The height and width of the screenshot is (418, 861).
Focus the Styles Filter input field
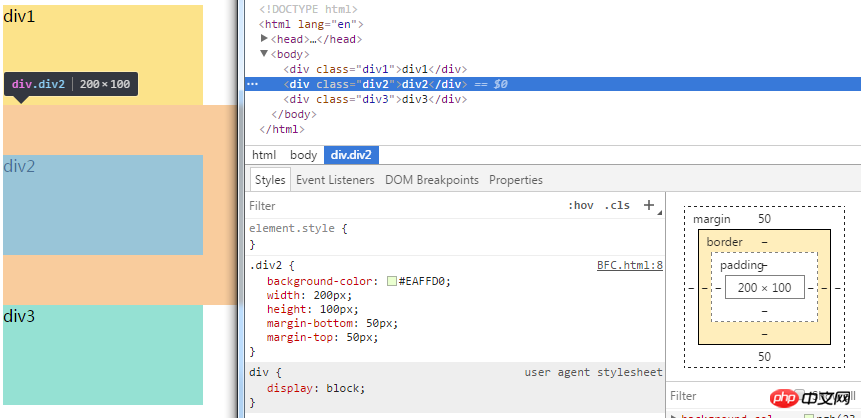pyautogui.click(x=400, y=206)
